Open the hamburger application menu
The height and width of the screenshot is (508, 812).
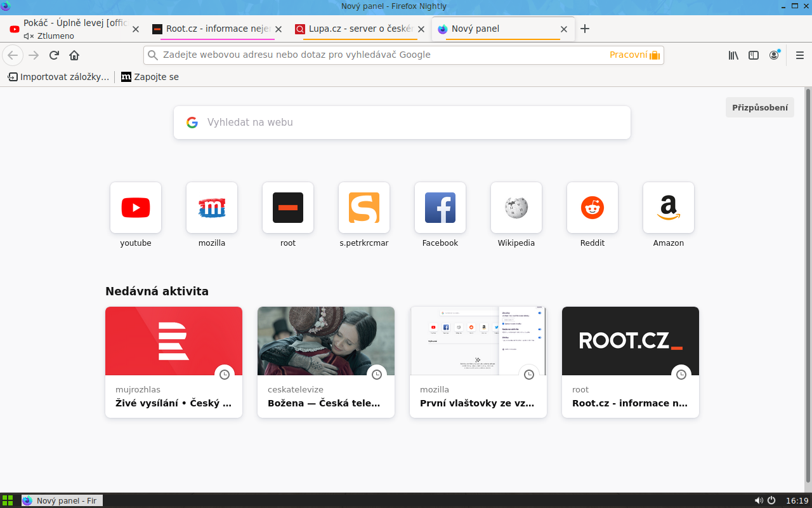(800, 55)
